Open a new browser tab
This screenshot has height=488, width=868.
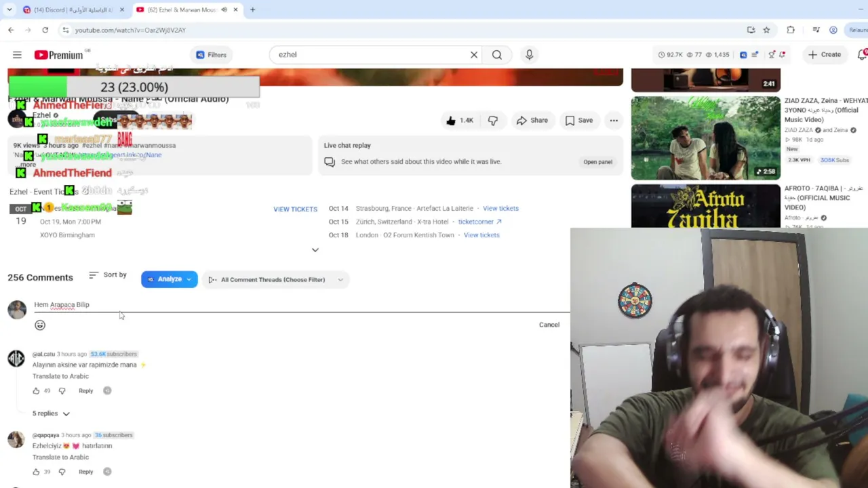(x=252, y=9)
